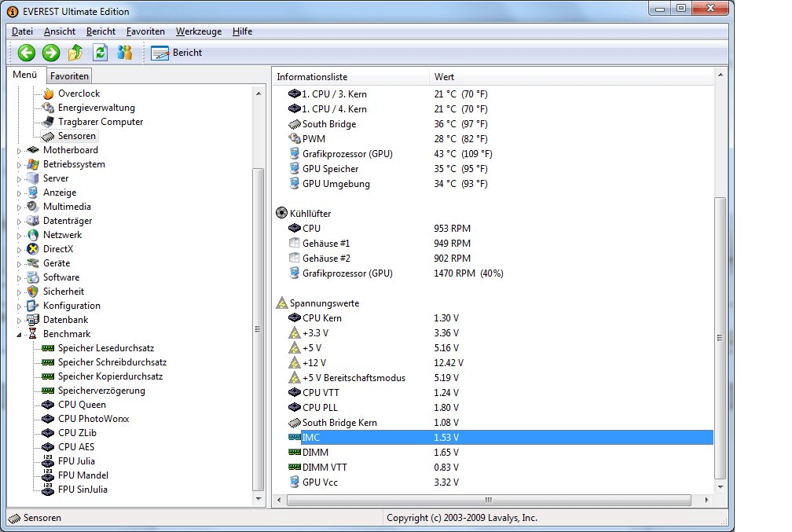Click the Software icon in tree
The image size is (792, 532).
33,277
